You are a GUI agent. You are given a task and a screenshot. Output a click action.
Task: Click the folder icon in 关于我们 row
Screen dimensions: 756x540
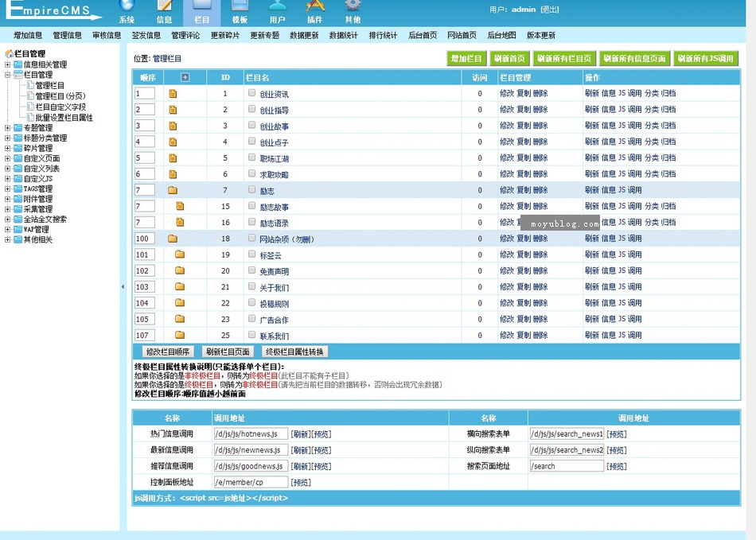click(x=180, y=286)
